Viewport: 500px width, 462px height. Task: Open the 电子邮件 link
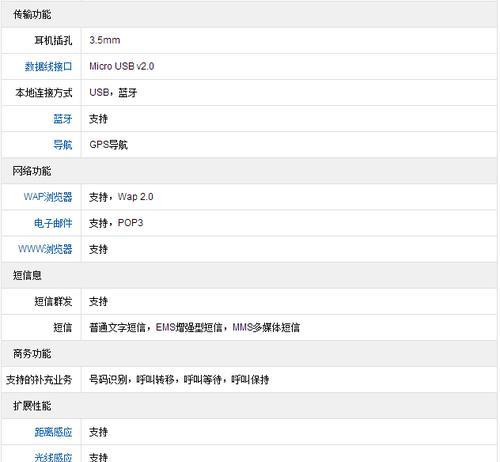pos(53,223)
